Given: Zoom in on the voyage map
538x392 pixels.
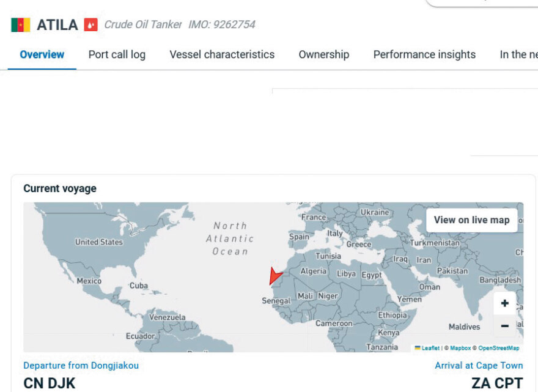Looking at the screenshot, I should [504, 303].
